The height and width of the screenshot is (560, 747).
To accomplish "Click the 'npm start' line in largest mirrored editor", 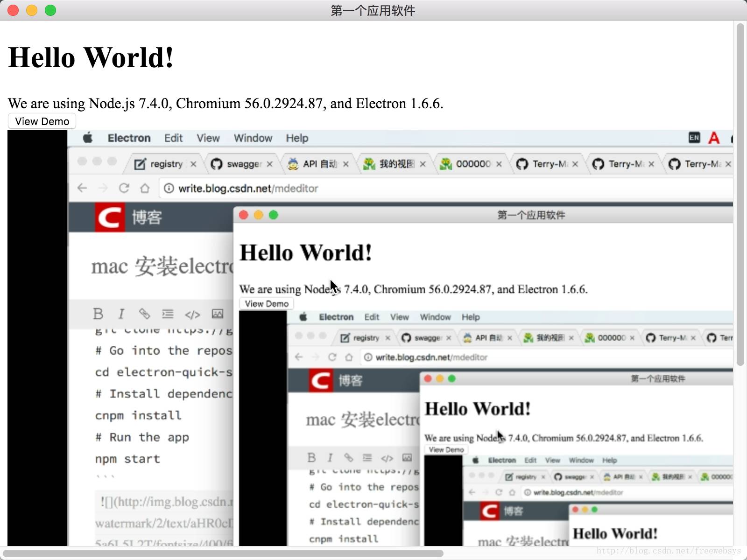I will (x=127, y=459).
